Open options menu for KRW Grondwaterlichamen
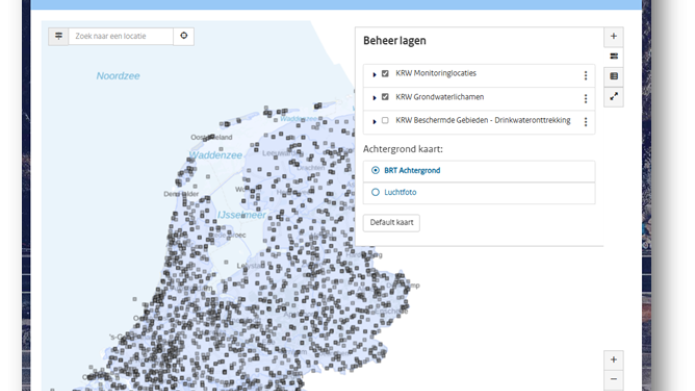The width and height of the screenshot is (695, 391). click(x=586, y=99)
